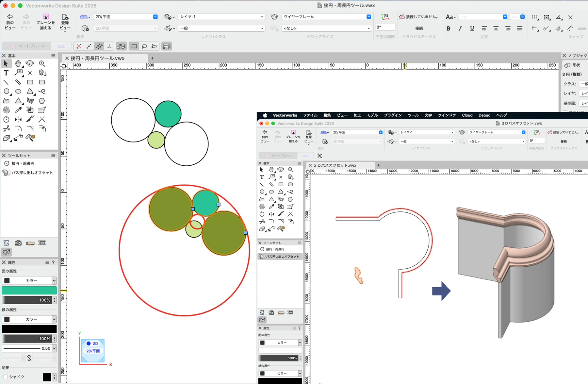Select the Rectangle tool
The image size is (588, 384).
pos(30,82)
